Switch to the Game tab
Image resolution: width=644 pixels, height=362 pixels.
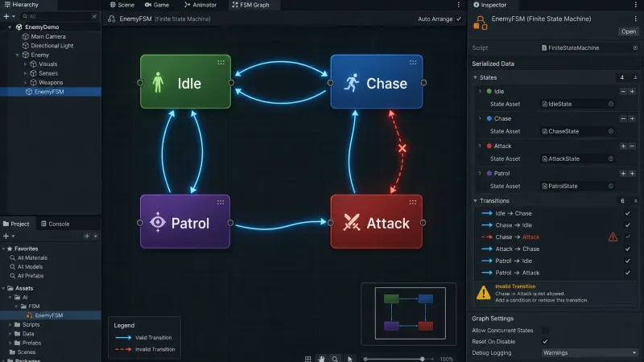[x=157, y=5]
